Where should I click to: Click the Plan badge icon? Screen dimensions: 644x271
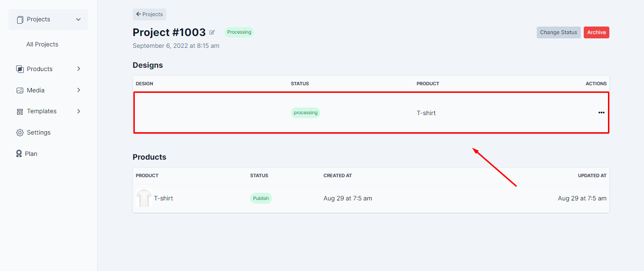coord(19,154)
